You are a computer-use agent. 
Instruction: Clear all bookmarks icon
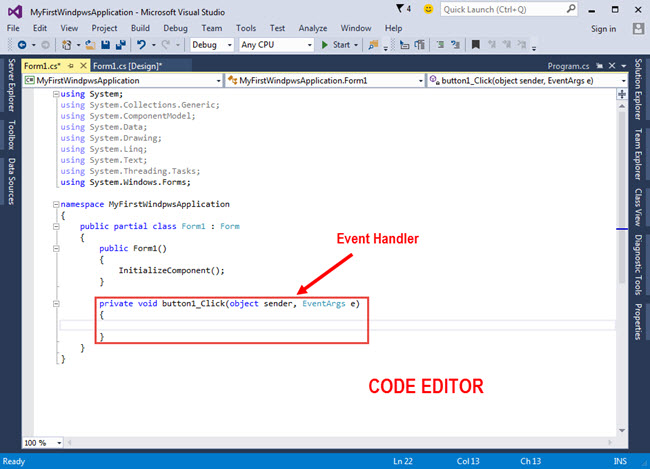tap(521, 45)
